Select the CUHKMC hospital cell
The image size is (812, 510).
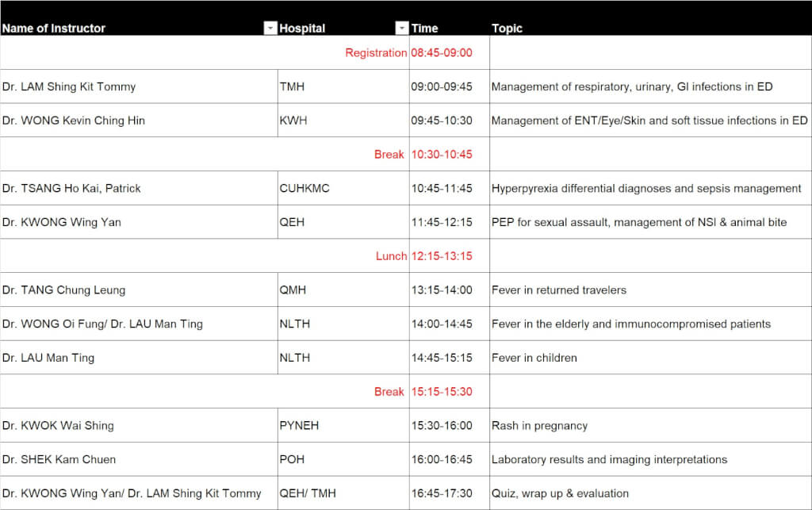pos(304,189)
